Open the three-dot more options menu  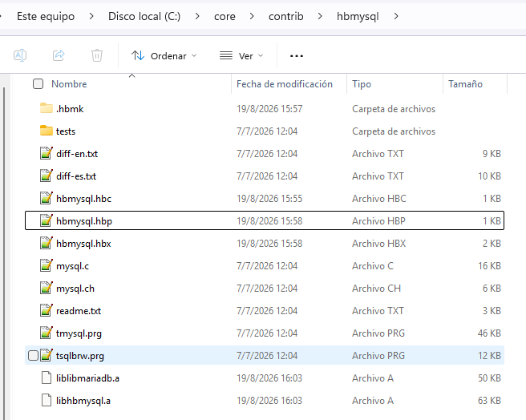[x=297, y=55]
